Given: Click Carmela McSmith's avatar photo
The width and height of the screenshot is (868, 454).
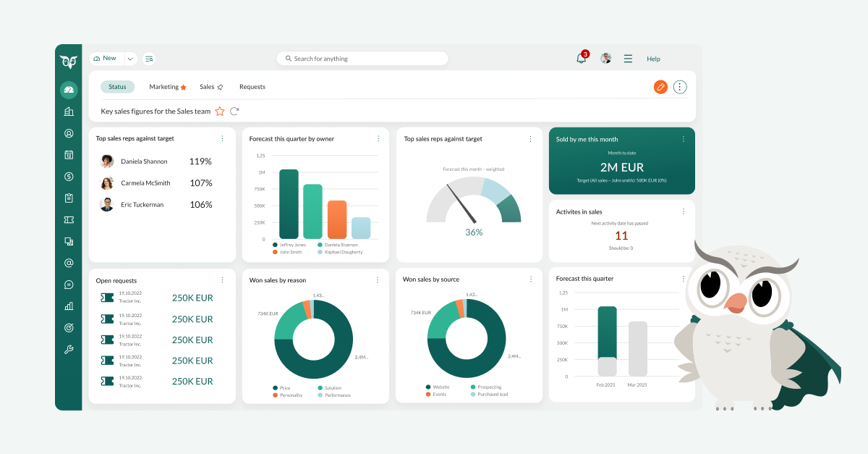Looking at the screenshot, I should pyautogui.click(x=107, y=183).
